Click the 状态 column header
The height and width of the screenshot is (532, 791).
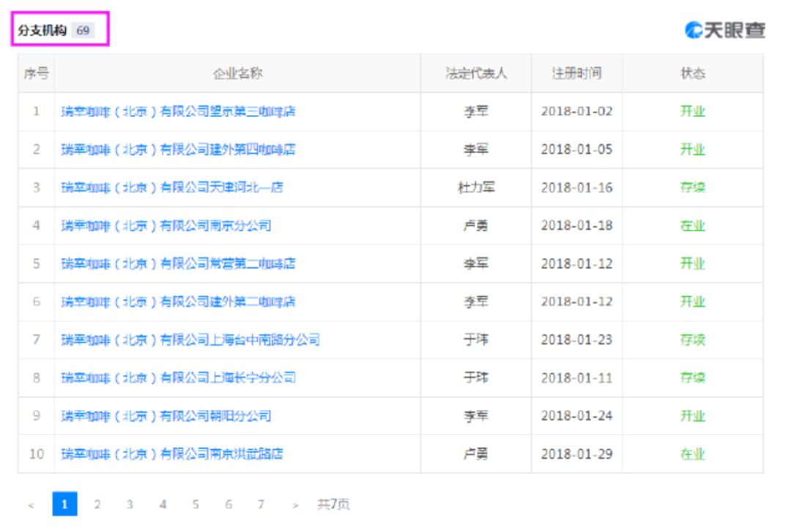(693, 74)
